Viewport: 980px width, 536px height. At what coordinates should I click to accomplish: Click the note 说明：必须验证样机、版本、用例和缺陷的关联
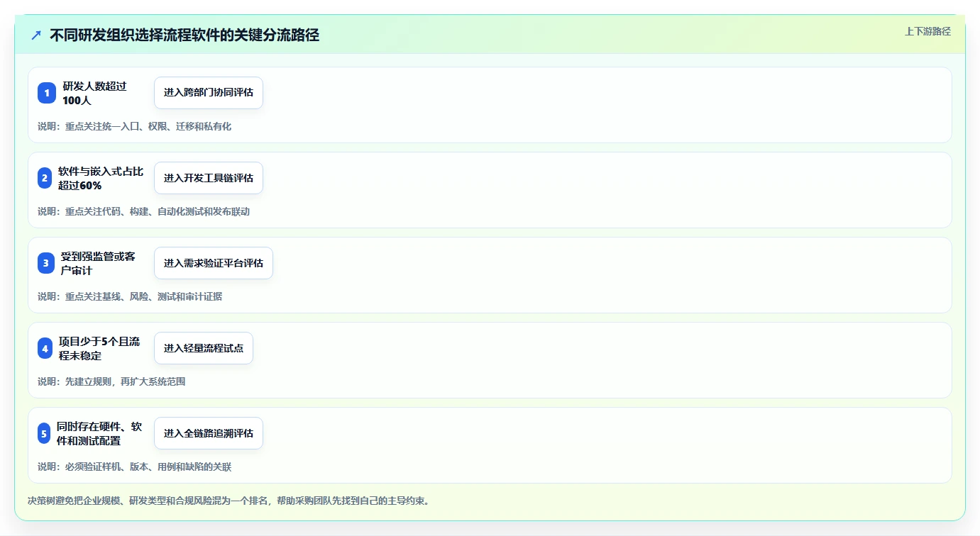[x=135, y=467]
